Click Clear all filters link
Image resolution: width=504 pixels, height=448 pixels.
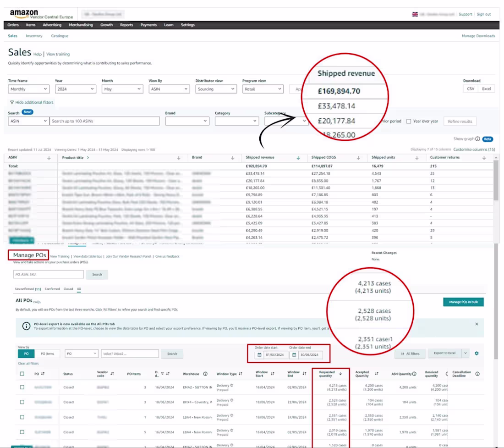(28, 364)
